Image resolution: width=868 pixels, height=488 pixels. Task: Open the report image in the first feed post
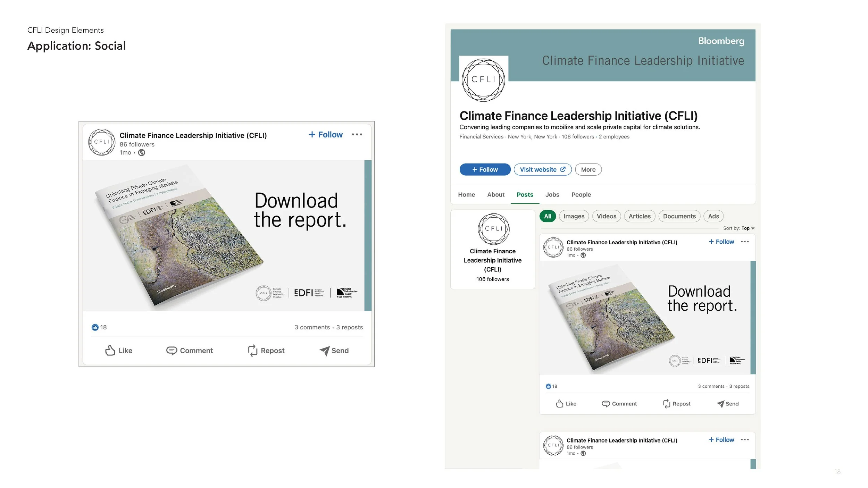coord(647,318)
